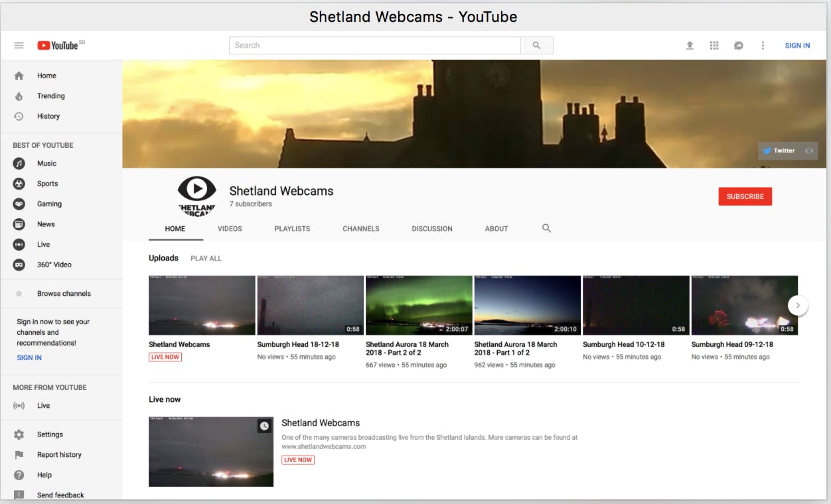This screenshot has height=504, width=831.
Task: Open the YouTube apps grid
Action: [714, 45]
